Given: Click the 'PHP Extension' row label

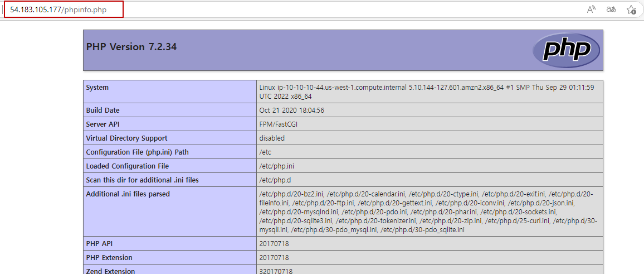Looking at the screenshot, I should (109, 258).
